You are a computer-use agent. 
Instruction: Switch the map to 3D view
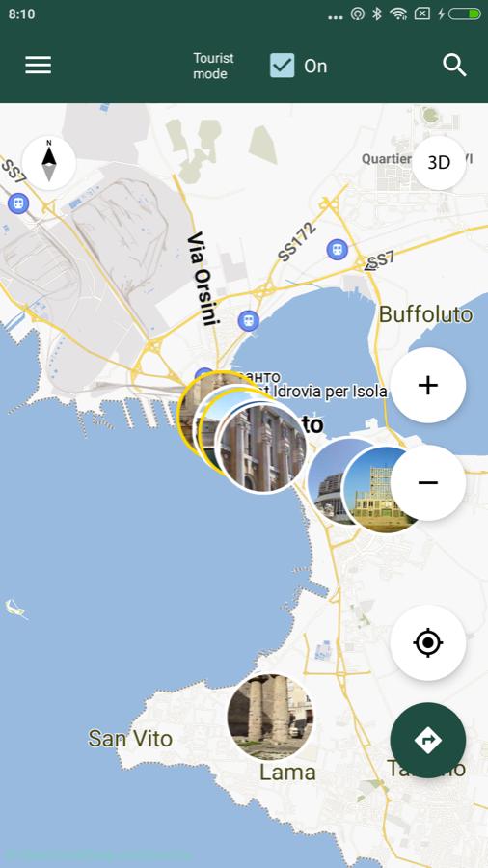[439, 163]
